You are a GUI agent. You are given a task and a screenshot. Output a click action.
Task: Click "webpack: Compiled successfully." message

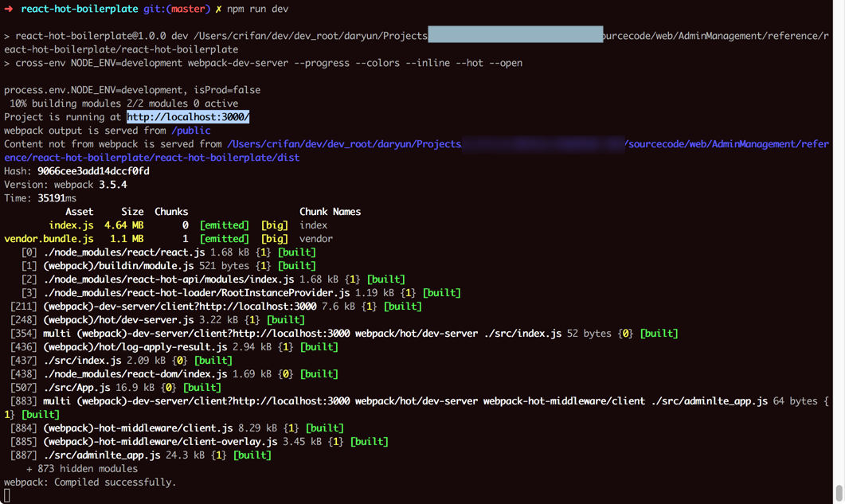pos(90,483)
